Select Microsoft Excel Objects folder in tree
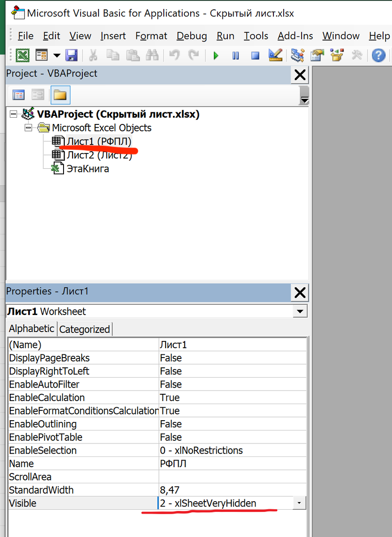Image resolution: width=392 pixels, height=537 pixels. pos(102,128)
